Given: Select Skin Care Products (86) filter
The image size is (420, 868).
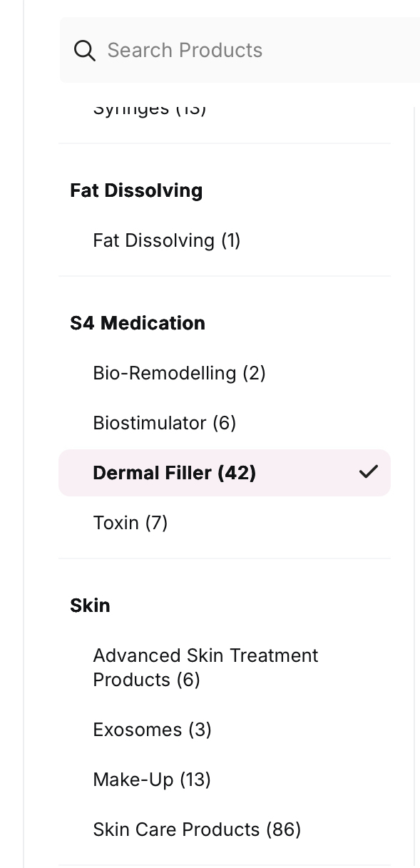Looking at the screenshot, I should point(197,829).
